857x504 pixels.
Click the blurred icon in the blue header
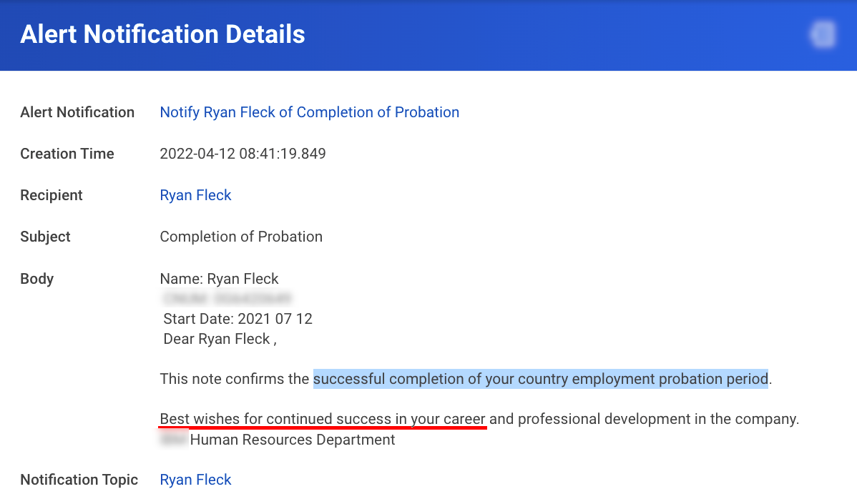[x=823, y=34]
